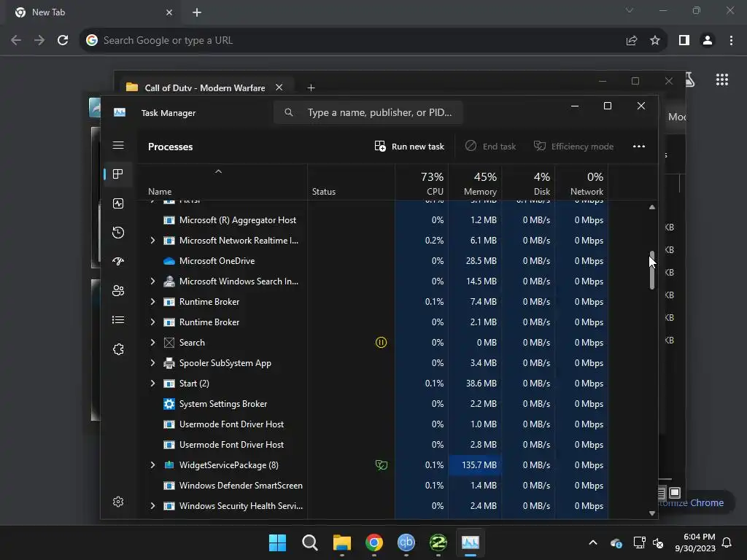747x560 pixels.
Task: Click the End task button
Action: (490, 146)
